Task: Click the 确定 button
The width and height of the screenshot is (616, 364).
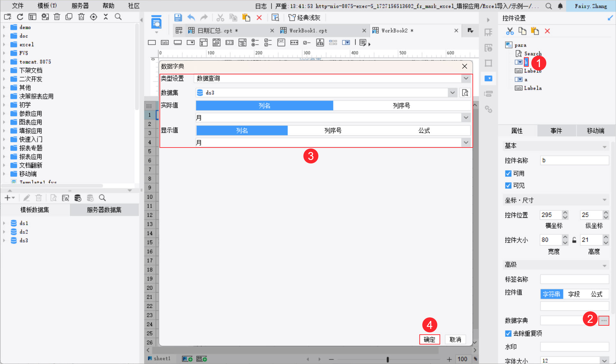Action: (429, 339)
